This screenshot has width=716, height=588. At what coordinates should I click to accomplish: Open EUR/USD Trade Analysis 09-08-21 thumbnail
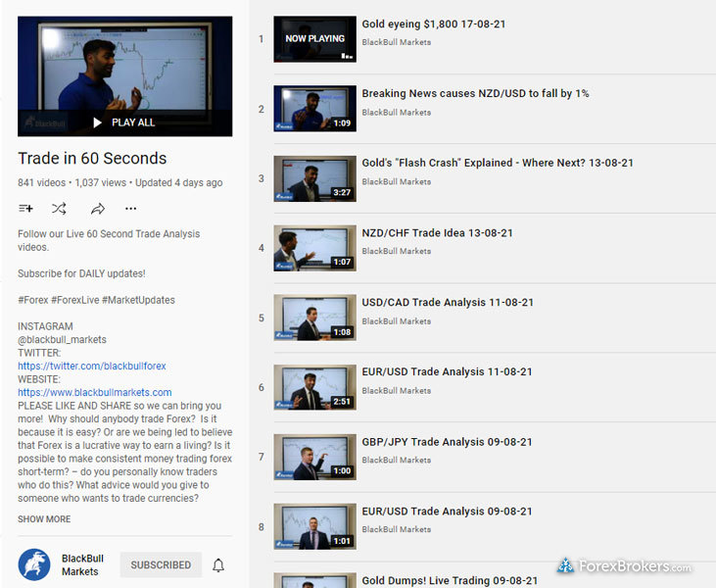point(314,526)
